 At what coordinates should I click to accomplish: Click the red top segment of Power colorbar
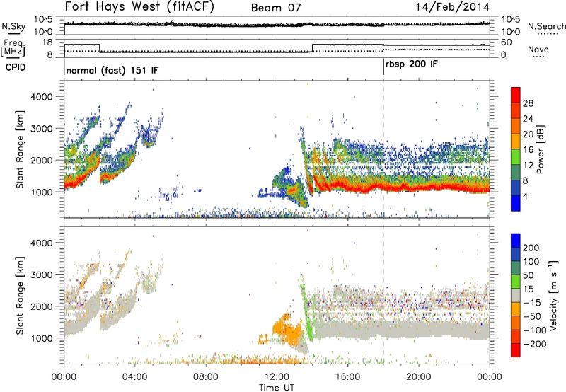(x=516, y=96)
